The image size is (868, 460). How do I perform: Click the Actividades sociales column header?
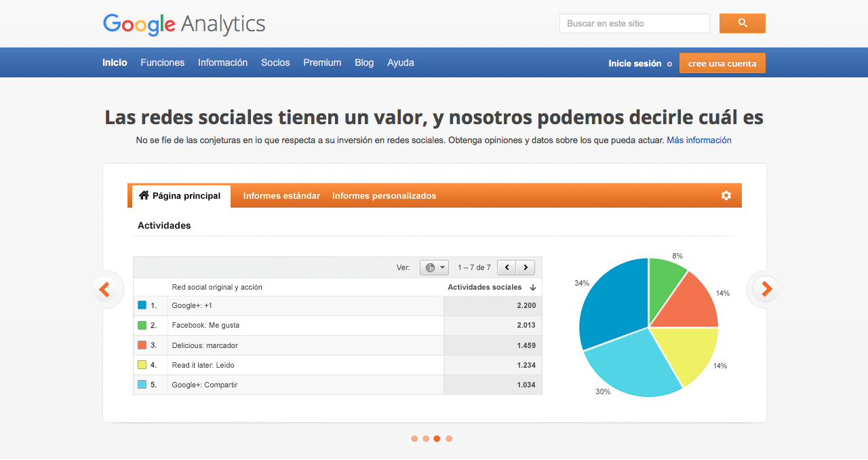485,288
